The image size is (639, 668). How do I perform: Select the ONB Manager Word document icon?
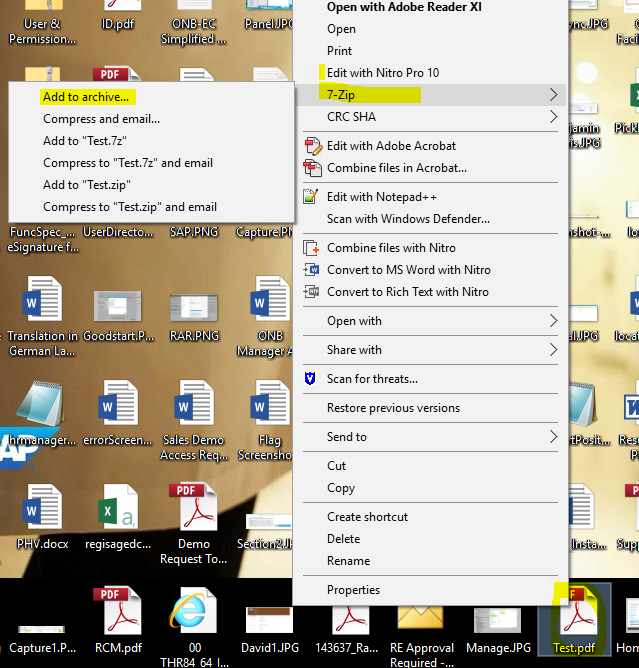[x=270, y=299]
